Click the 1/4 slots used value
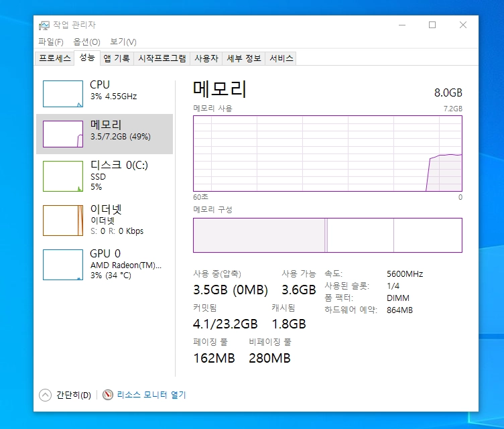 [x=393, y=286]
